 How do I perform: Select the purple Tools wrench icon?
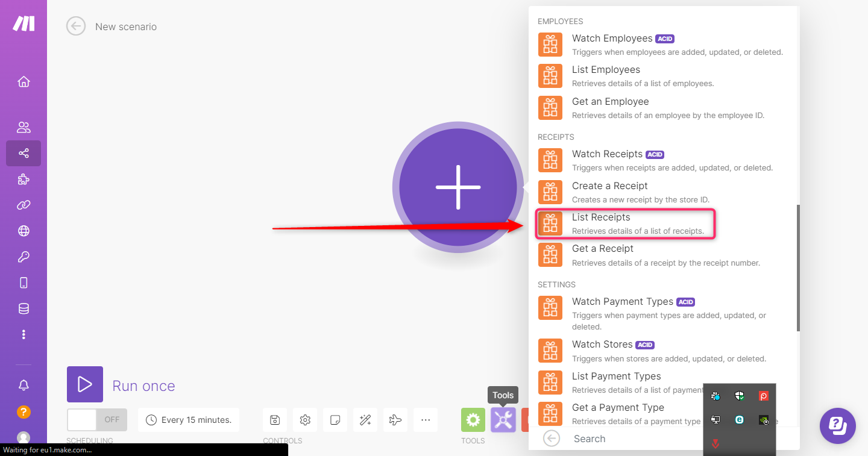[x=503, y=419]
